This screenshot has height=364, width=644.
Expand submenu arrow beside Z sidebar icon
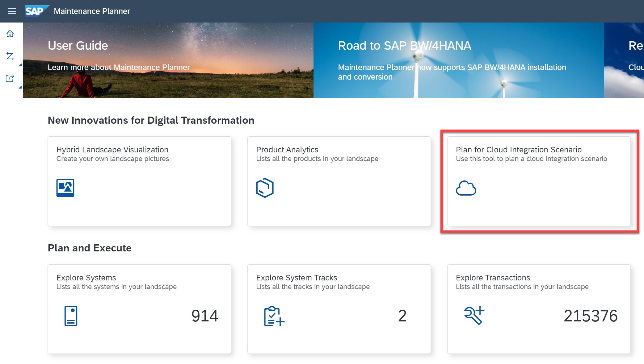tap(20, 65)
